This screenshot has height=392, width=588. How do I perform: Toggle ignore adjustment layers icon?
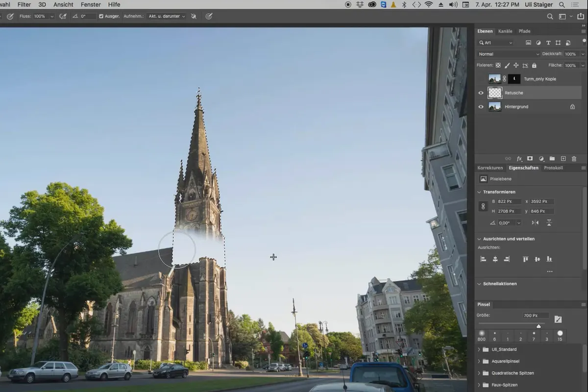tap(194, 16)
